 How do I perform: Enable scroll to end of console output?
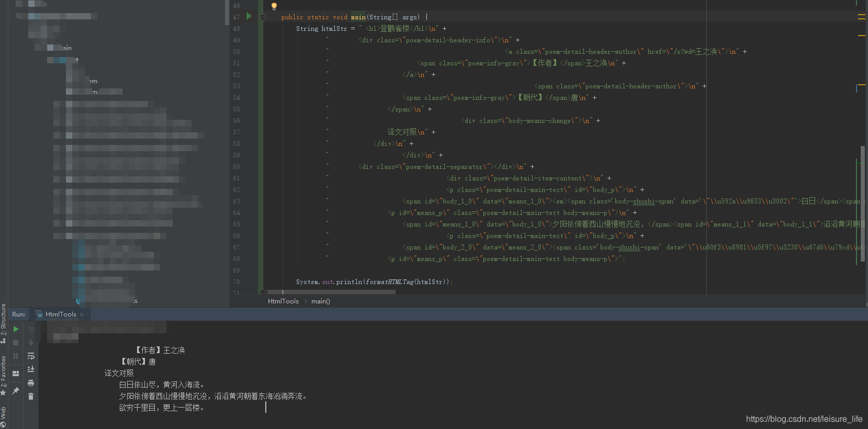point(31,369)
